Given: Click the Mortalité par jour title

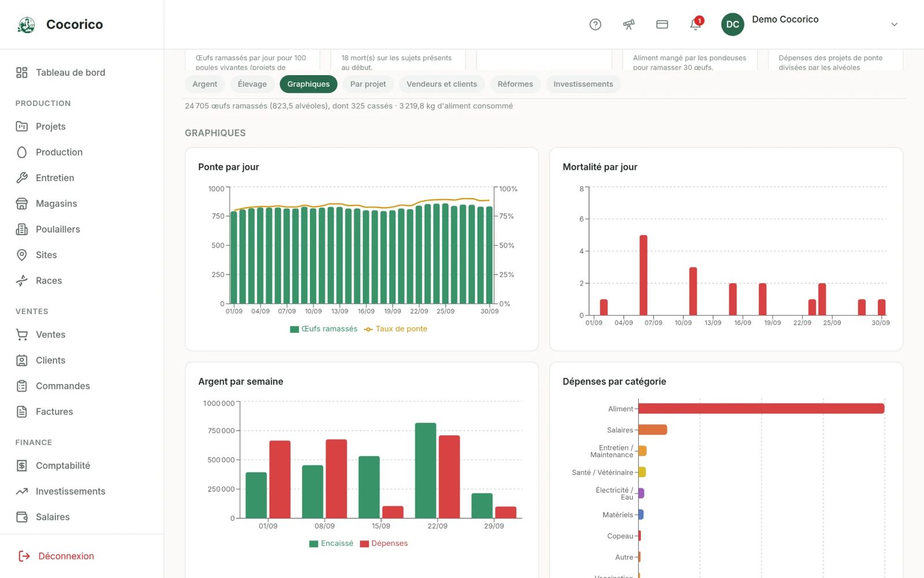Looking at the screenshot, I should (600, 167).
